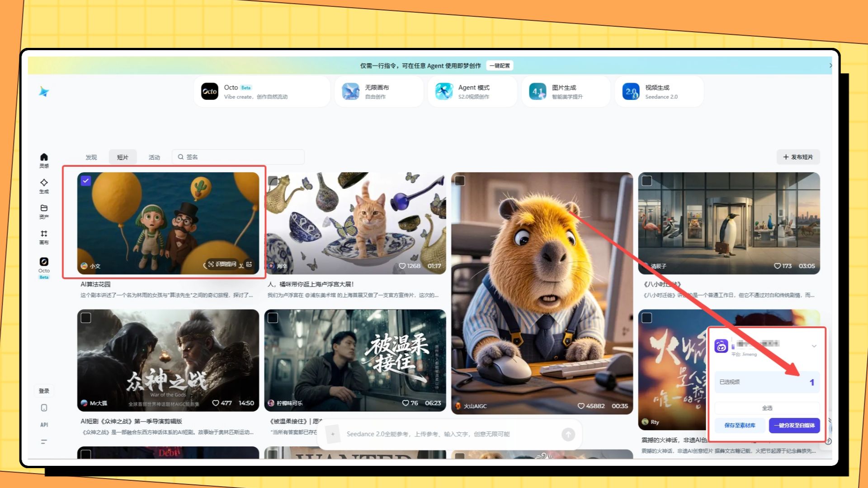Image resolution: width=868 pixels, height=488 pixels.
Task: Check the capybara video checkbox
Action: [460, 181]
